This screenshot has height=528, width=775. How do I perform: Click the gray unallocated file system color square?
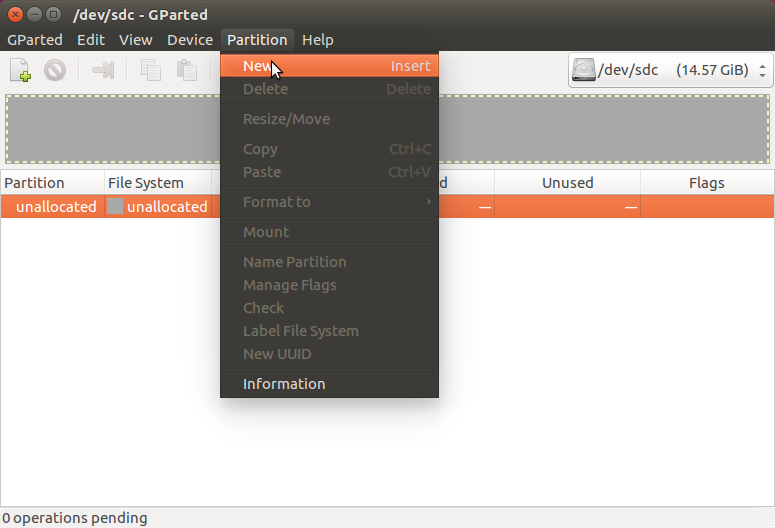click(x=115, y=206)
